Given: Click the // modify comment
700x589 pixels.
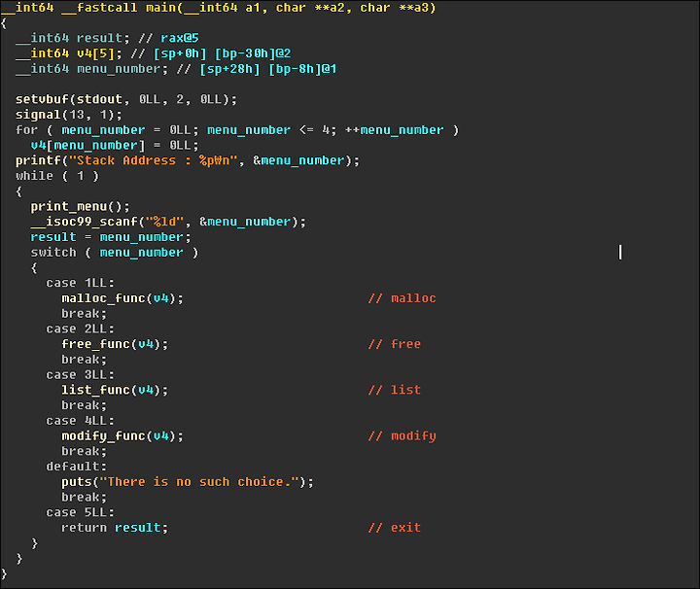Looking at the screenshot, I should coord(402,436).
